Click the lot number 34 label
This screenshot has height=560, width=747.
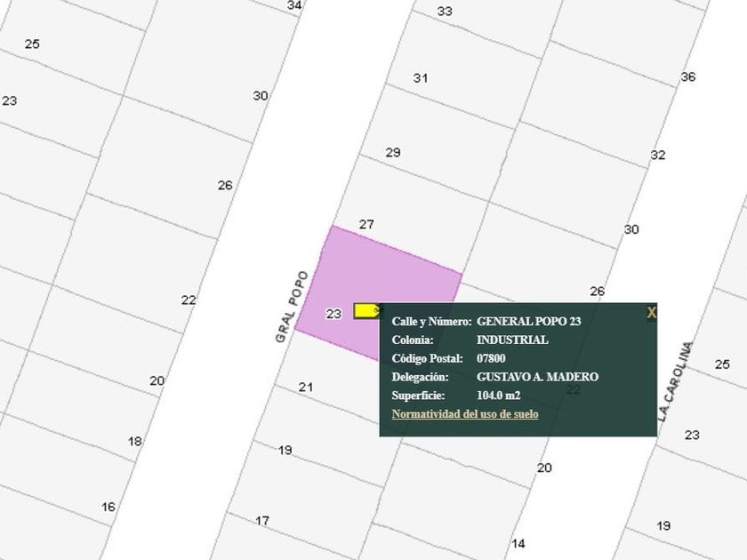pos(294,5)
